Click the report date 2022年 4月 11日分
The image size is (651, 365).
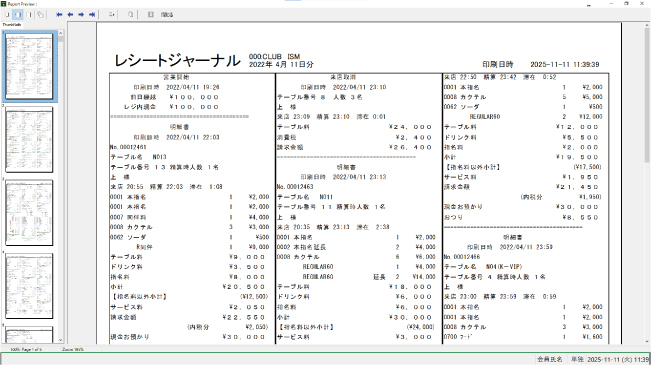coord(281,65)
